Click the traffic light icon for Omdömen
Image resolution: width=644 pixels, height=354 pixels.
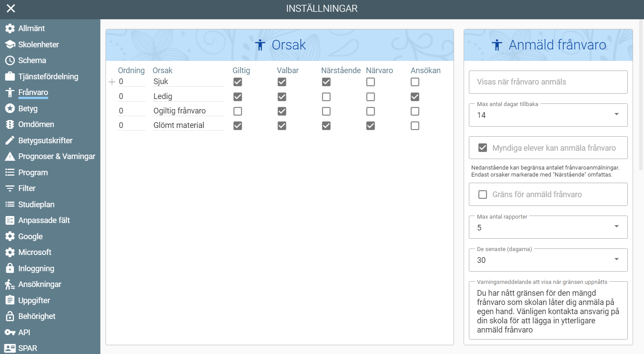click(x=10, y=124)
